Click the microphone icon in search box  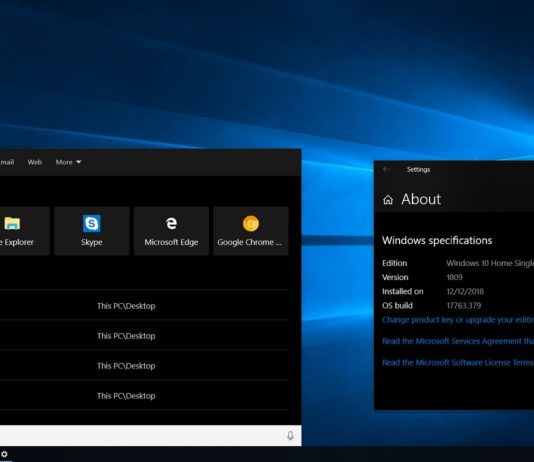tap(290, 435)
